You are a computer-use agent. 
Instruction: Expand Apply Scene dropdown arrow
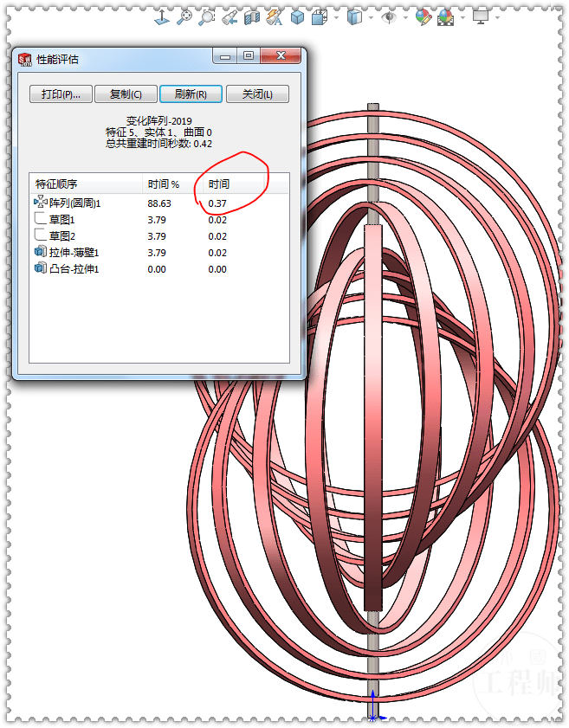tap(462, 18)
